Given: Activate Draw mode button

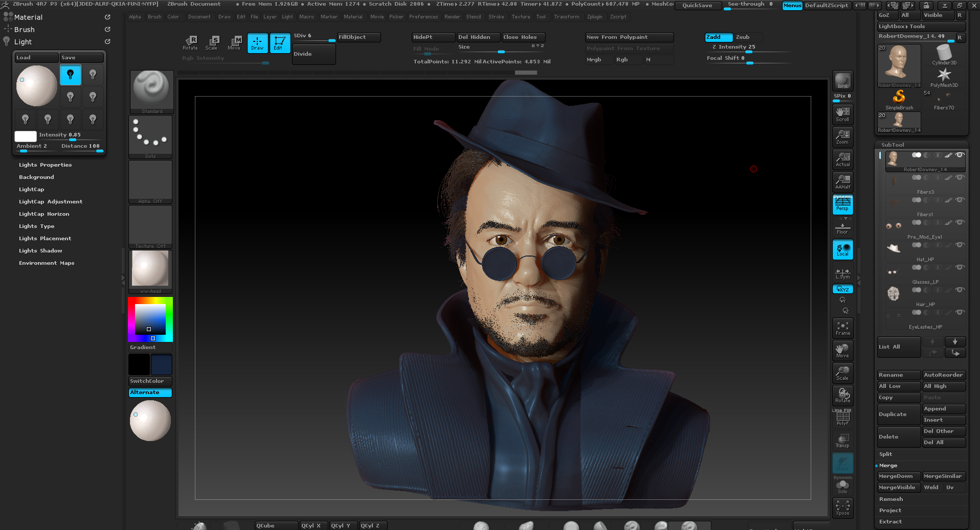Looking at the screenshot, I should (257, 43).
